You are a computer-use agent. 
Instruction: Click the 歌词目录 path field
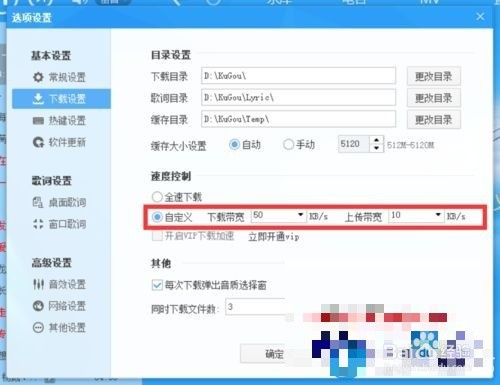(x=298, y=97)
